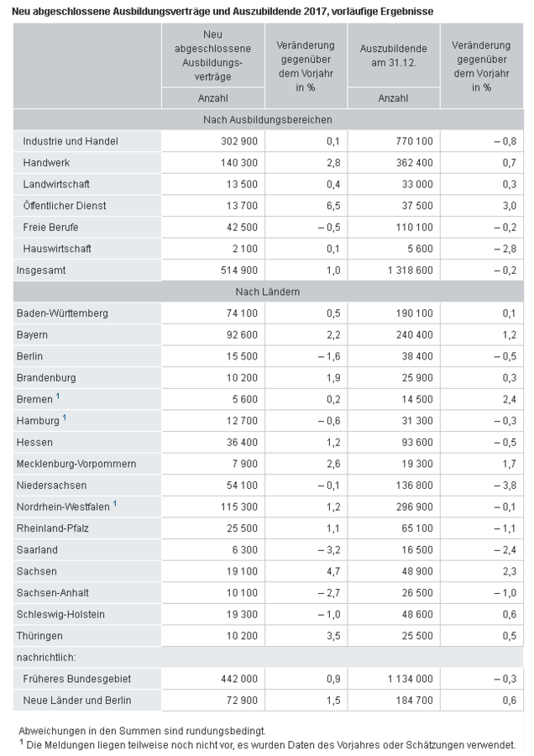Click the Nach Ländern section header
Viewport: 534px width, 756px height.
click(268, 291)
